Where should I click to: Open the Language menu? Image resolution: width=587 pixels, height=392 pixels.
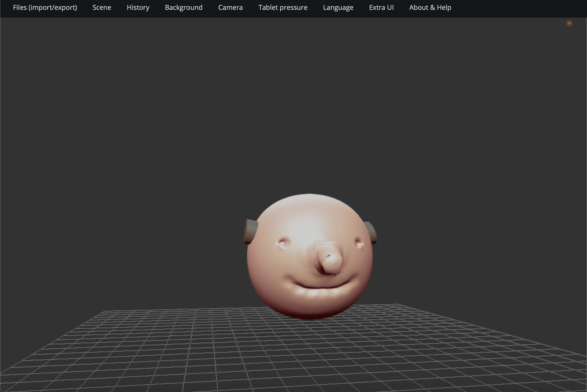coord(338,8)
